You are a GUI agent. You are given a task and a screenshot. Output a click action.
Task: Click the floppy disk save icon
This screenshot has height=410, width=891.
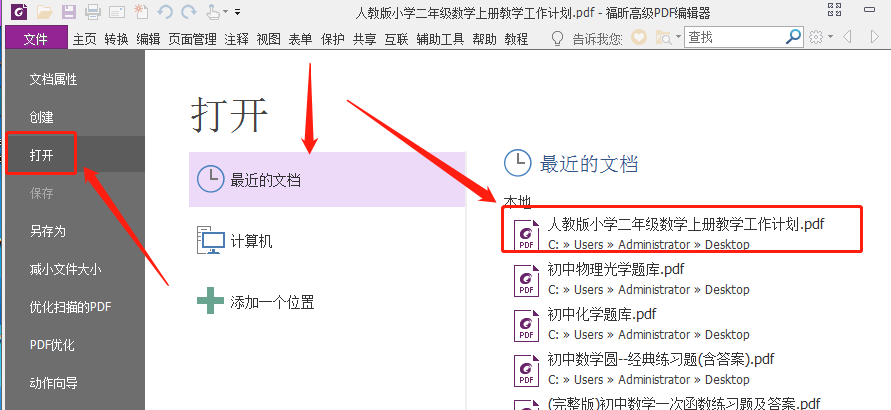(x=69, y=11)
